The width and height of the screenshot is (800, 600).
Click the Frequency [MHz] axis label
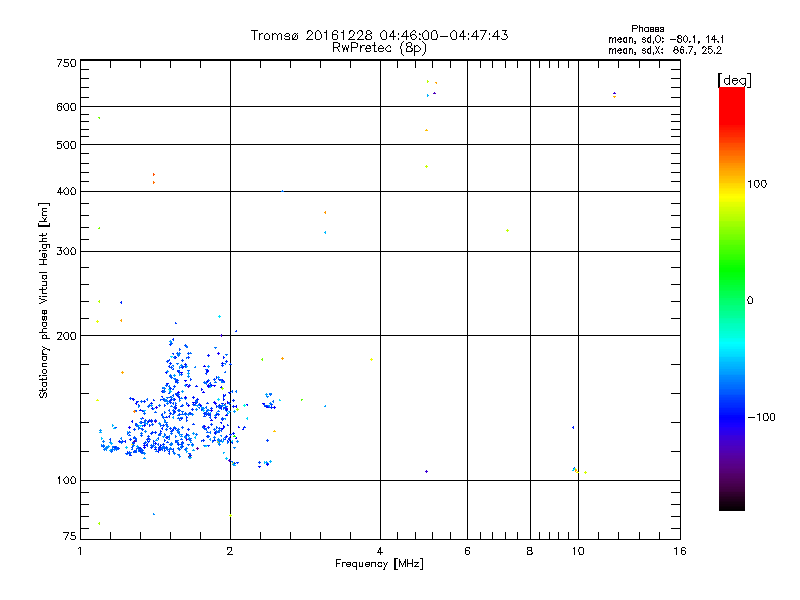click(379, 564)
